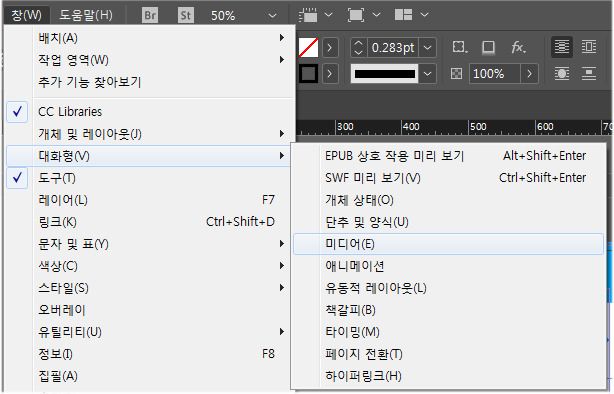Choose 추가 기능 찾아보기

pyautogui.click(x=150, y=82)
